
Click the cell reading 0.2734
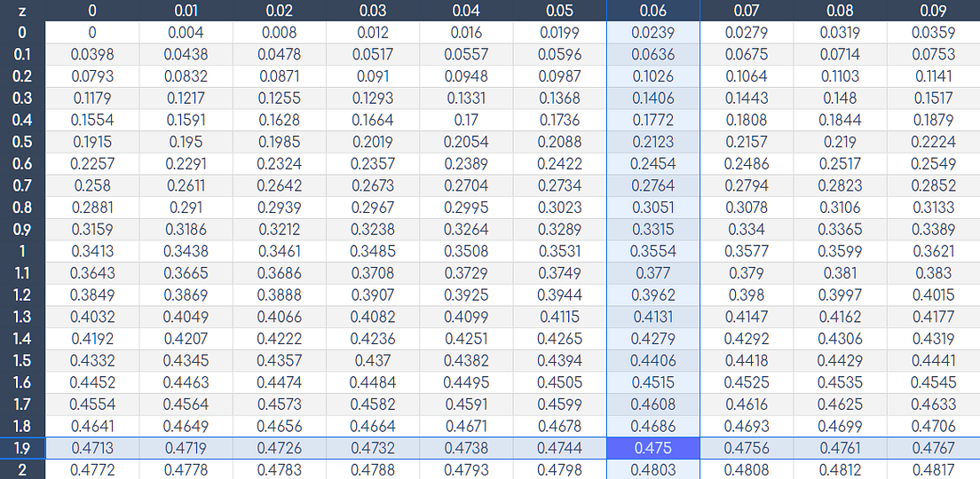coord(559,185)
